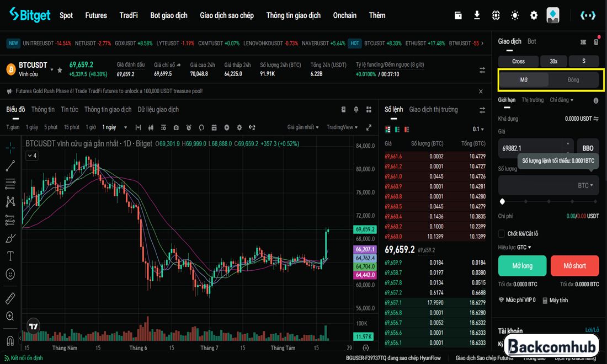Show sell-only red order book view

[407, 130]
